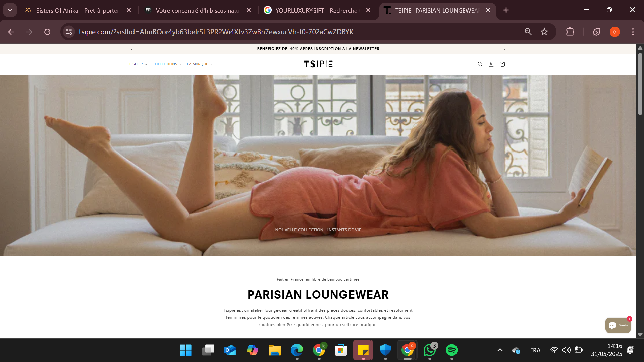Close the YOURLUXURYGIFT tab

368,10
